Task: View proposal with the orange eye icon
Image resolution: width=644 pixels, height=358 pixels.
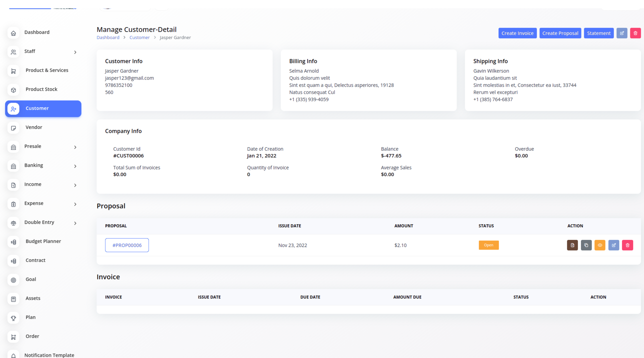Action: tap(600, 245)
